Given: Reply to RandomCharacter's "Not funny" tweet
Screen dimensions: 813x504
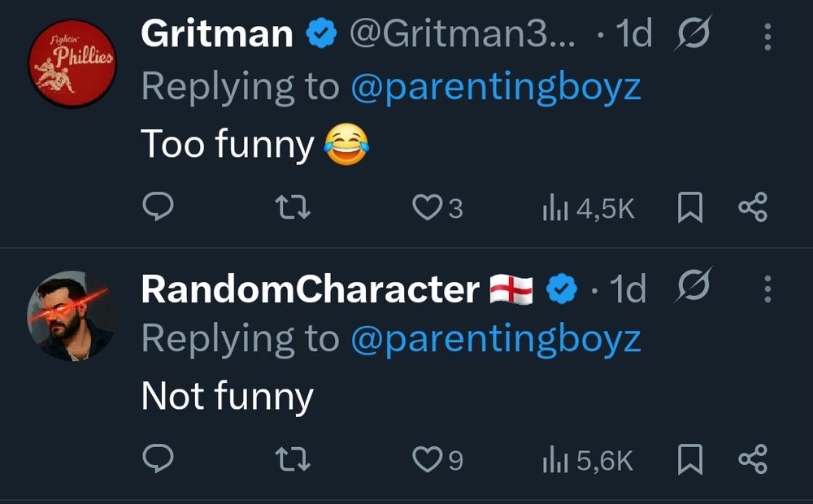Looking at the screenshot, I should [159, 460].
